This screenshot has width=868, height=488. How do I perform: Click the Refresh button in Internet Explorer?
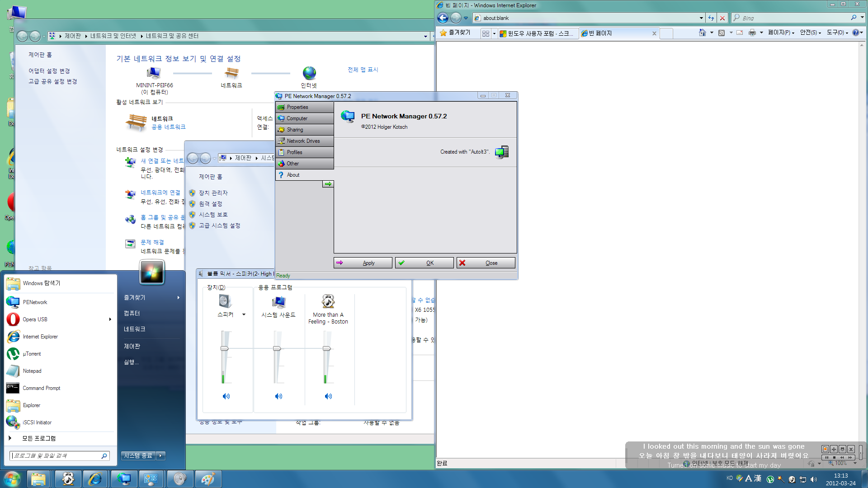click(x=712, y=18)
